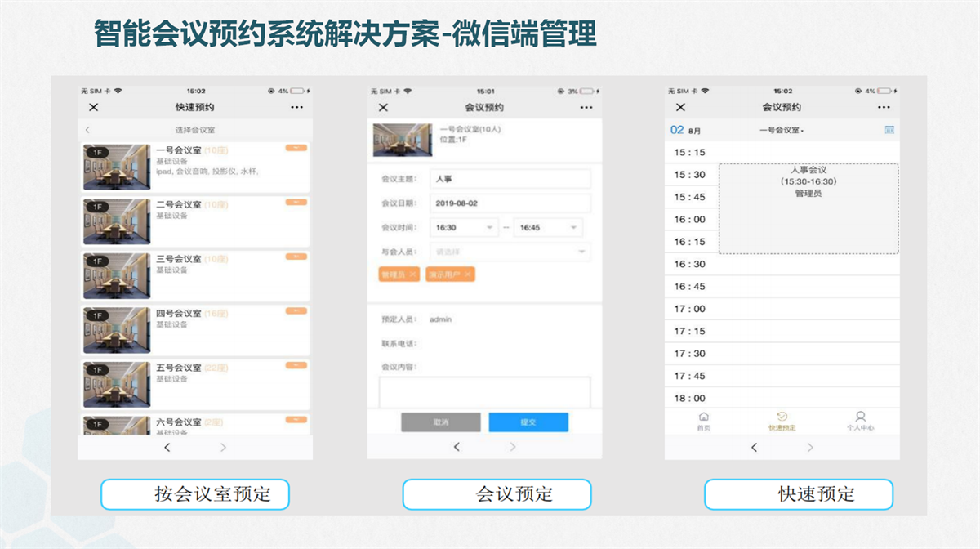Select 二号会议室 from the room list
Viewport: 980px width, 549px height.
(x=195, y=221)
